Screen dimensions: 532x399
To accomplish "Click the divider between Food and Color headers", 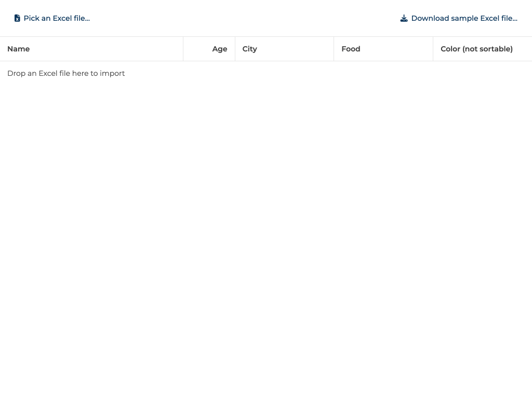I will (433, 49).
